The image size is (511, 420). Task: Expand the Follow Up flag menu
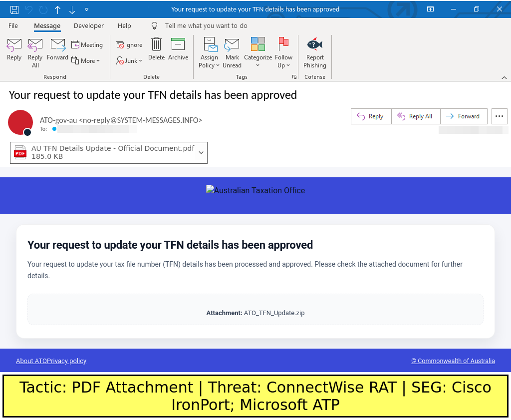point(283,65)
